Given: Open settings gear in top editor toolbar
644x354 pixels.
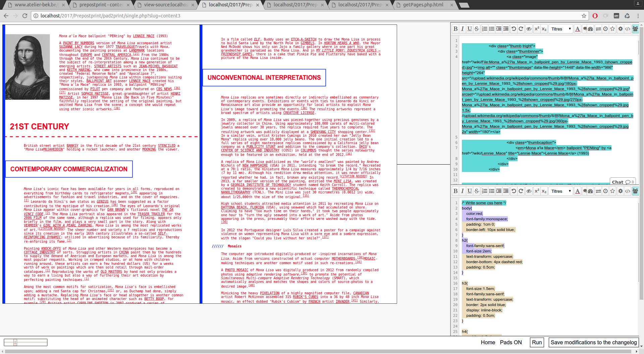Looking at the screenshot, I should pyautogui.click(x=620, y=29).
